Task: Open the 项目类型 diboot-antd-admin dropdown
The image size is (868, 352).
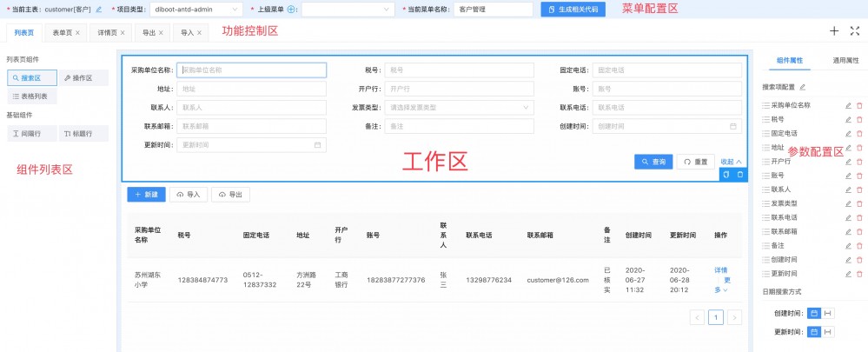Action: [196, 10]
